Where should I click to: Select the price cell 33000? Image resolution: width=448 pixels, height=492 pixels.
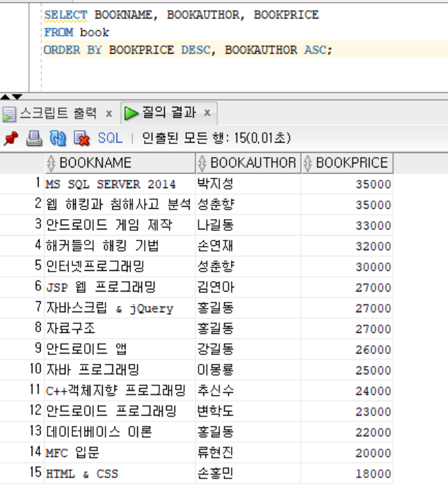click(x=347, y=225)
